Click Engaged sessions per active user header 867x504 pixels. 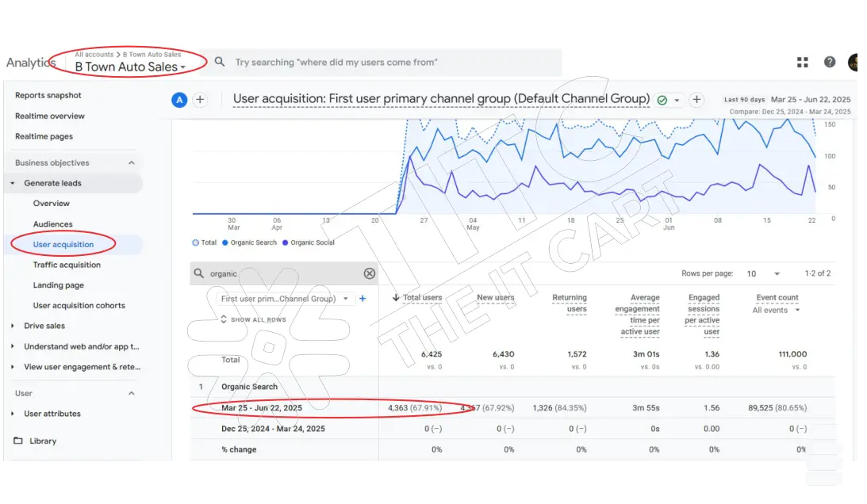pyautogui.click(x=702, y=315)
